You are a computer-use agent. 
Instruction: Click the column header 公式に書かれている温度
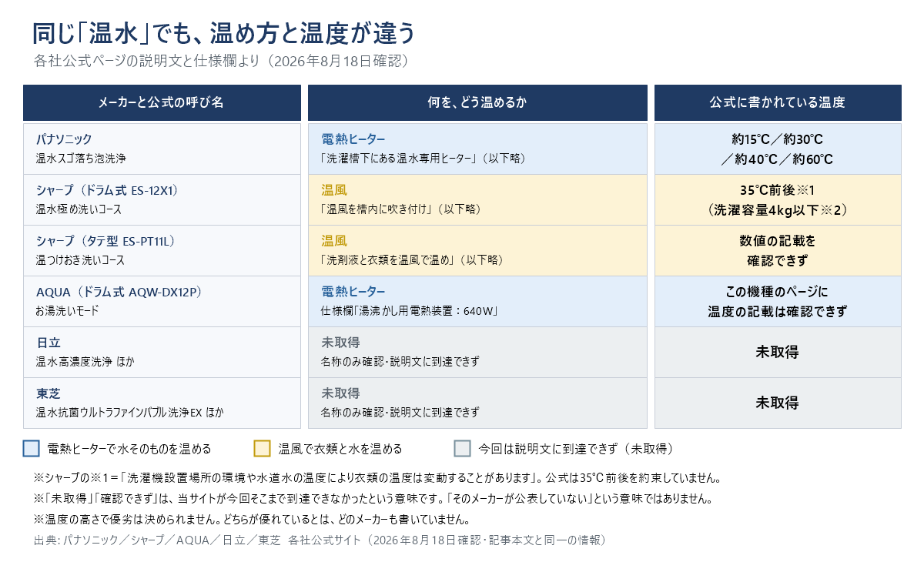[778, 102]
